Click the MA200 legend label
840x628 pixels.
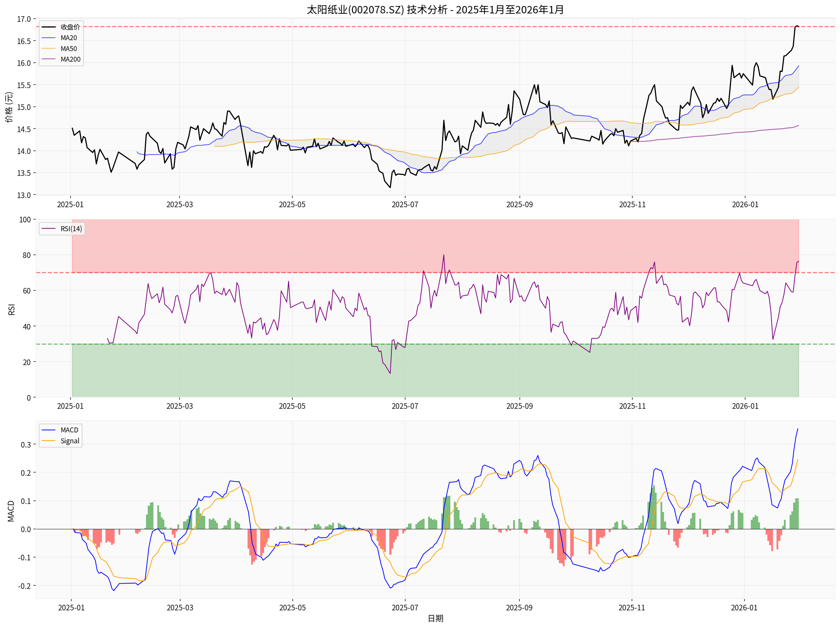(70, 59)
